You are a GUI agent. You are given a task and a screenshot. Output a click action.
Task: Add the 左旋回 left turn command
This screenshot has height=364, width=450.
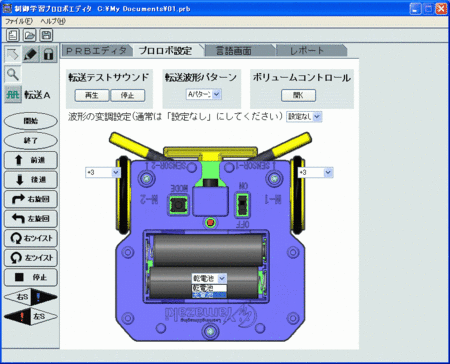pos(31,219)
